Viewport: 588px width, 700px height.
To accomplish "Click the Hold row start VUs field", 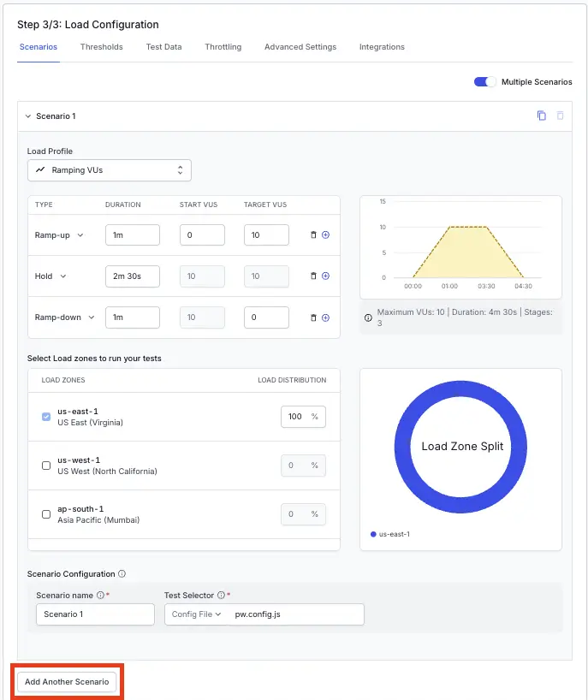I will click(x=202, y=276).
